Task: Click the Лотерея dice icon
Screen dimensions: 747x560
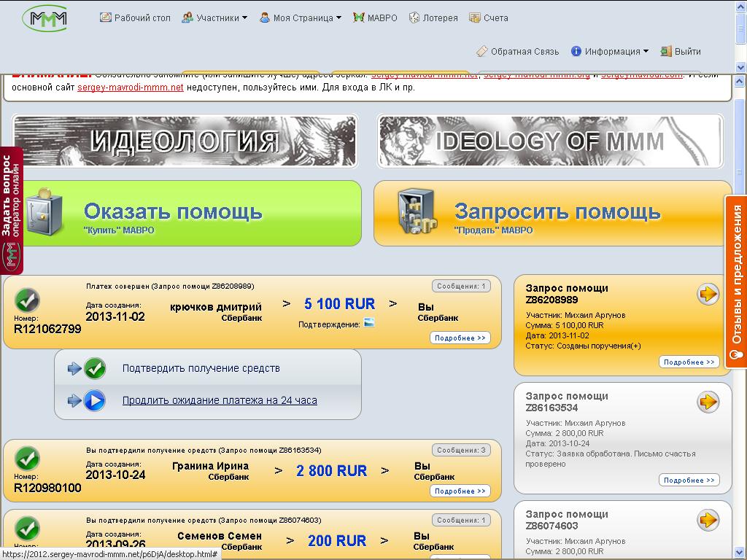Action: coord(414,17)
